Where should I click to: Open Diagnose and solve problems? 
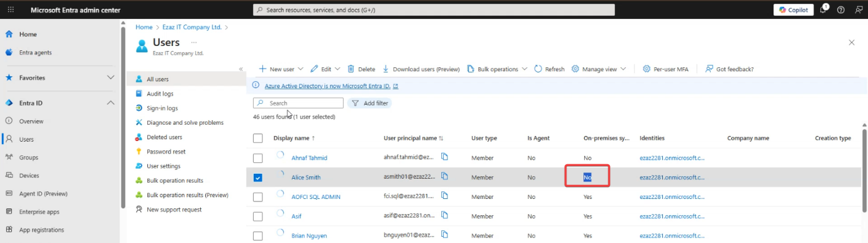(x=185, y=123)
